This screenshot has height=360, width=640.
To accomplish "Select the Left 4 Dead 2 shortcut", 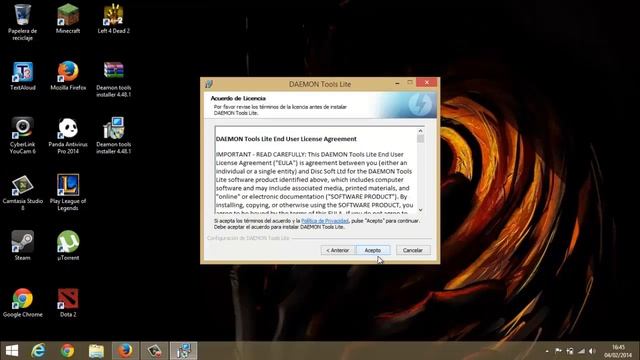I will click(113, 19).
